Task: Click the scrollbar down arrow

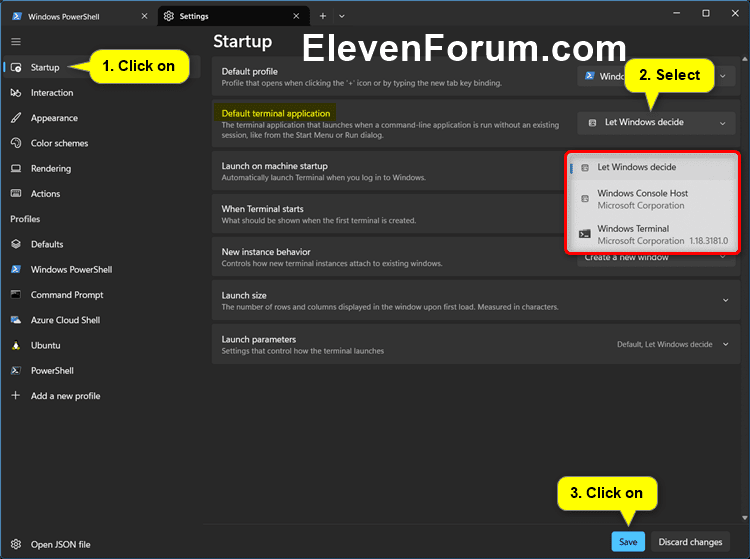Action: 744,518
